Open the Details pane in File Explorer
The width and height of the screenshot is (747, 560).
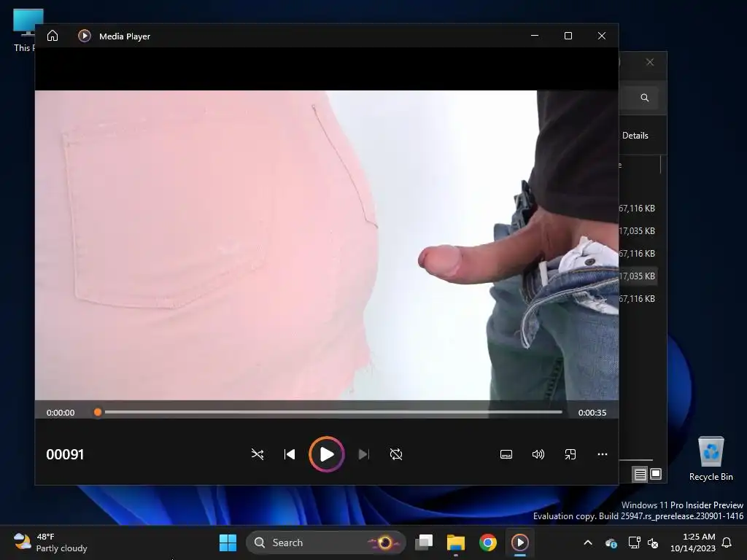635,135
